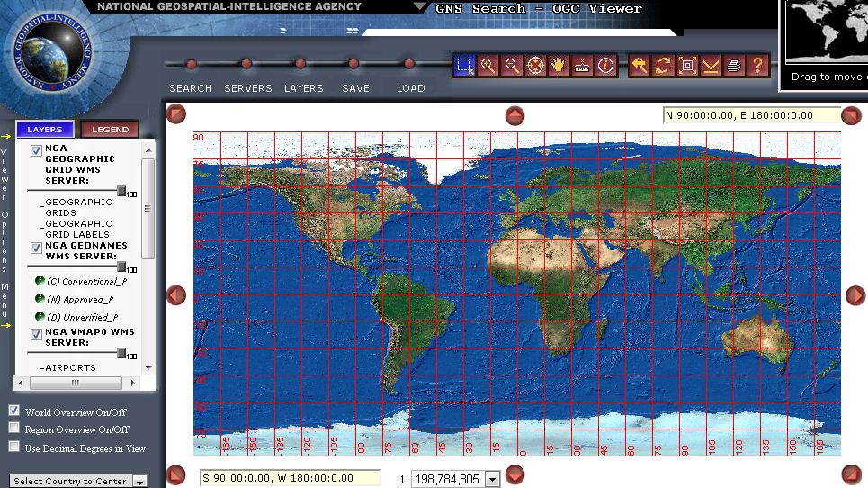
Task: Select the zoom out magnifier tool
Action: pos(512,66)
